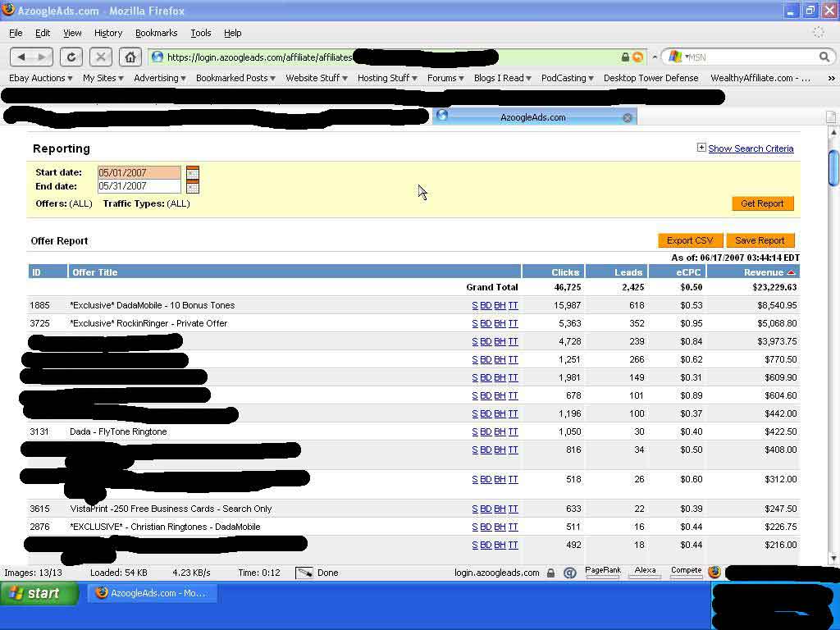Click the Stop loading X button
840x630 pixels.
pyautogui.click(x=101, y=57)
